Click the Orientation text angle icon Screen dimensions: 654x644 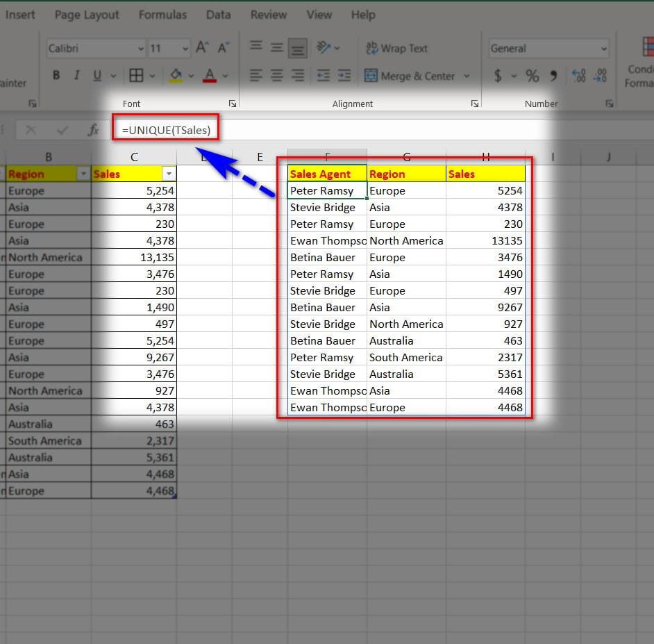[324, 48]
